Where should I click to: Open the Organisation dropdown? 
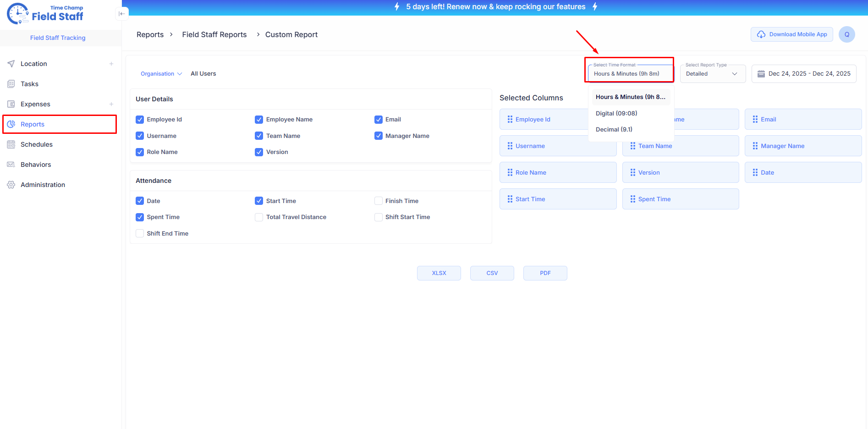[x=161, y=74]
